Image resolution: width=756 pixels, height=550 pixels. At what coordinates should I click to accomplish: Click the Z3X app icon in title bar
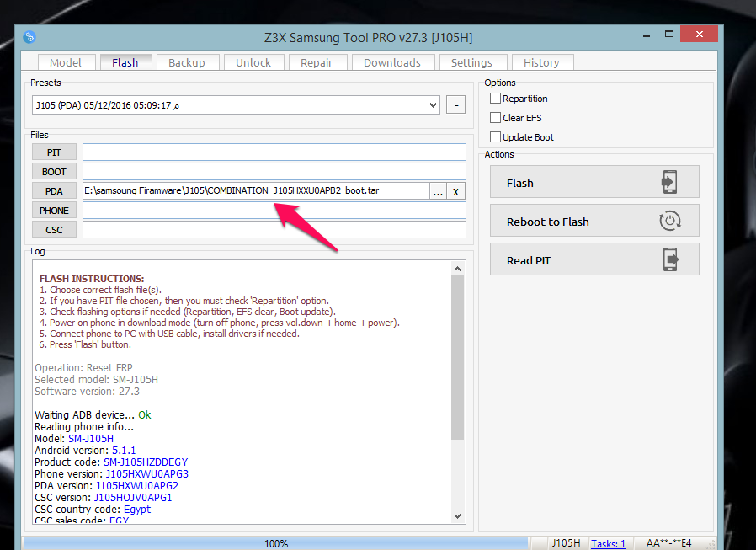[29, 37]
